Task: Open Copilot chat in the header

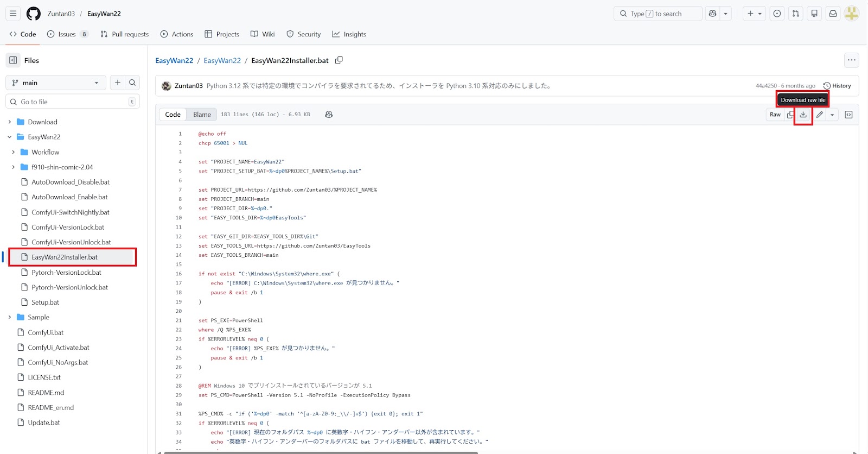Action: coord(713,14)
